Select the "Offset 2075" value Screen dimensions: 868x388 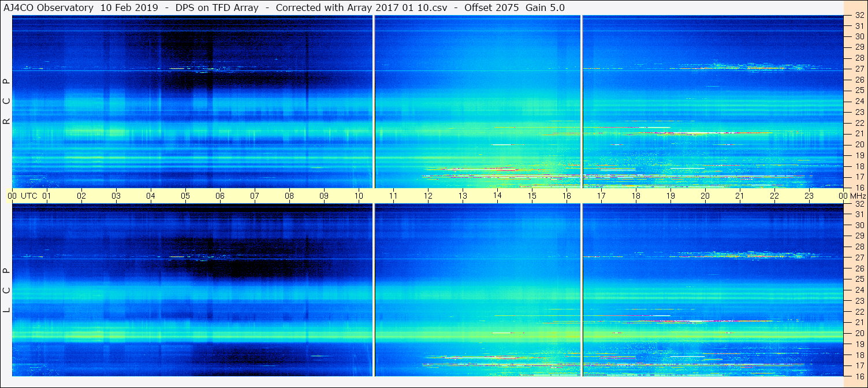[491, 8]
